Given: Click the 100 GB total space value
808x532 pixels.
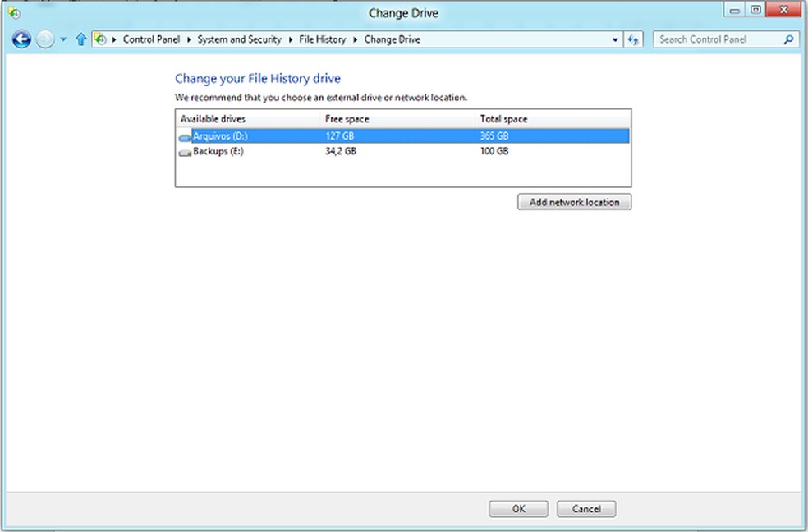Looking at the screenshot, I should pos(494,151).
